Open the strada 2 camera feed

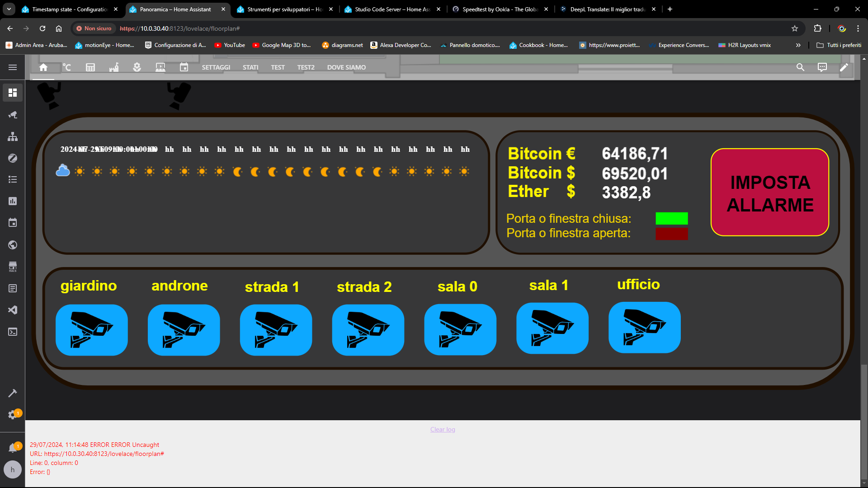368,330
